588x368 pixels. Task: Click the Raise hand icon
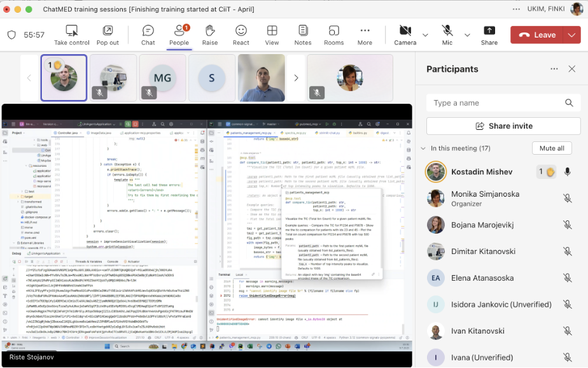click(210, 35)
